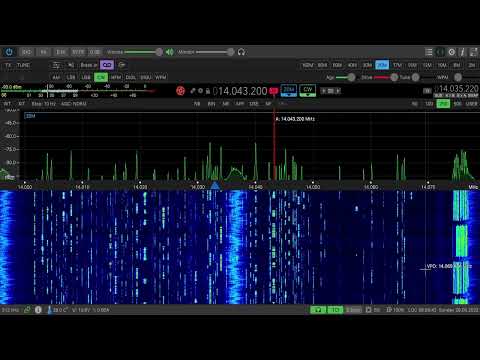Toggle the NR noise reduction
The image size is (480, 360).
point(226,104)
